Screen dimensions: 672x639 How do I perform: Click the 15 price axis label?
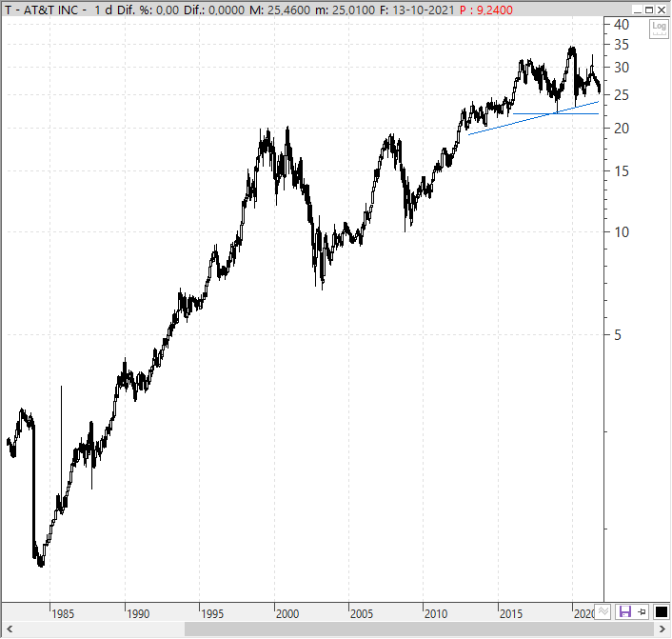click(x=622, y=171)
